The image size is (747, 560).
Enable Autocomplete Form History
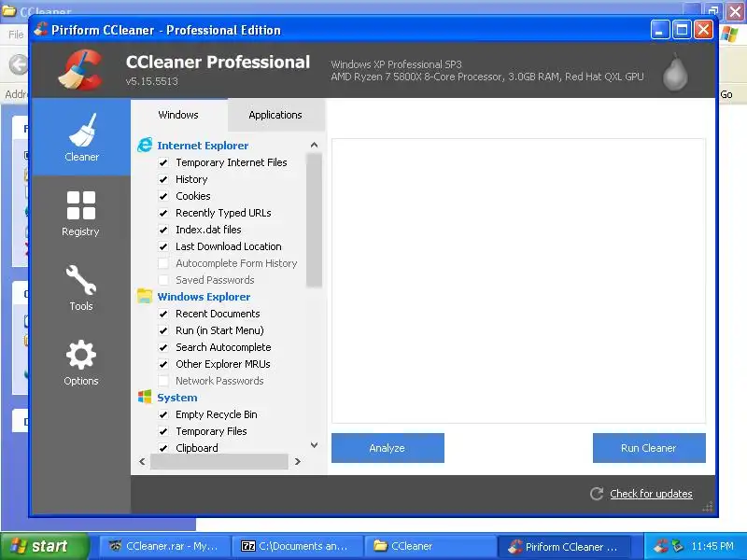(163, 263)
